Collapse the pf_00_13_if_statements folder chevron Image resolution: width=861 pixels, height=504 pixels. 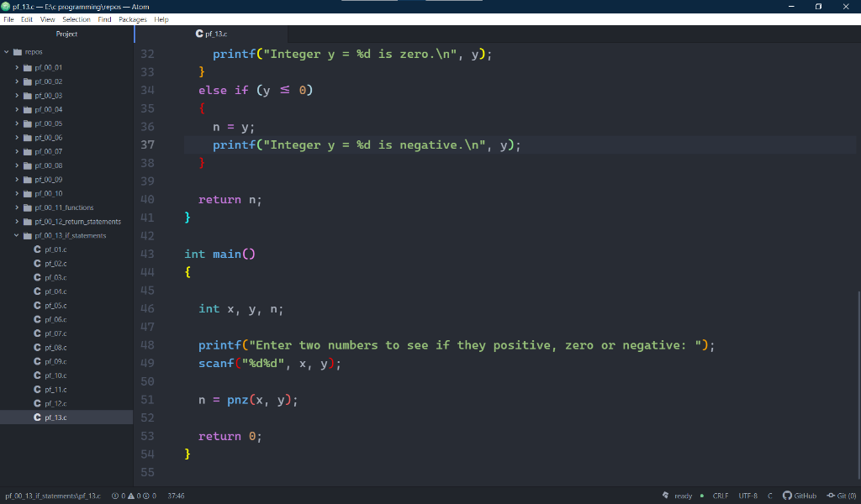click(17, 235)
